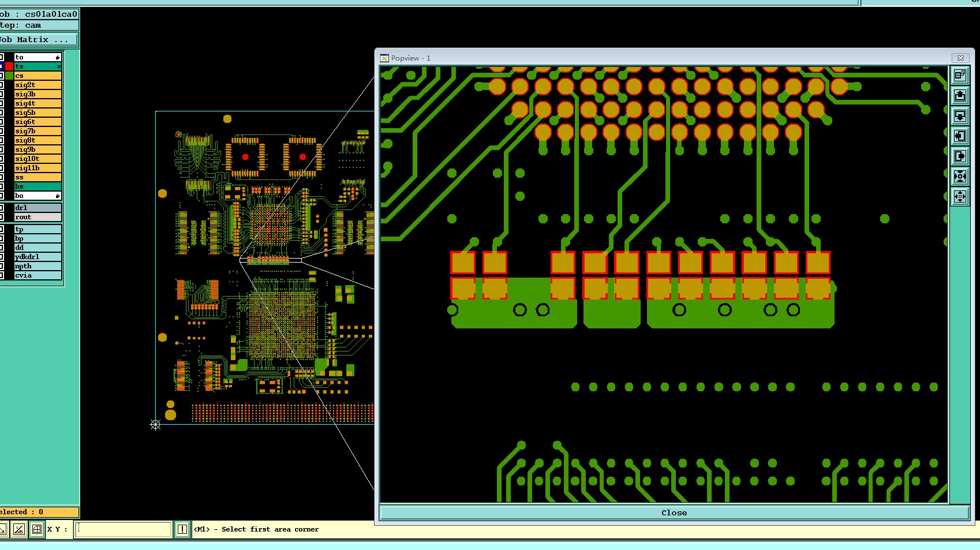Select layer to in the layer list

pyautogui.click(x=38, y=57)
